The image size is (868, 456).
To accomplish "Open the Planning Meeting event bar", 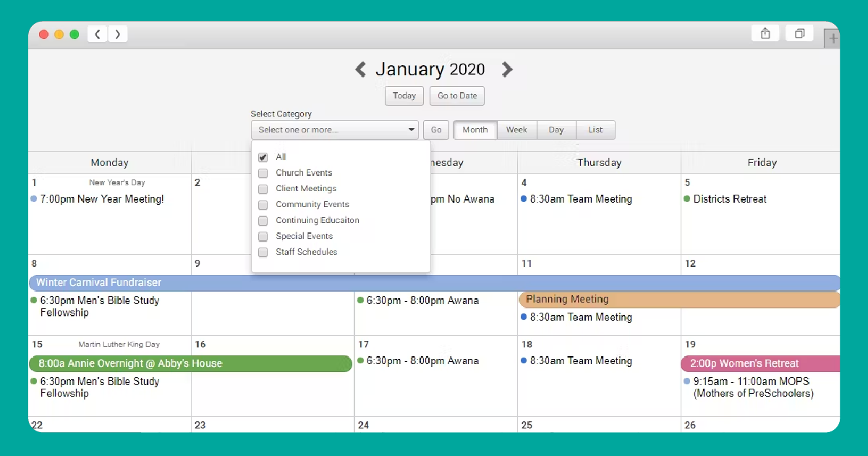I will coord(679,300).
